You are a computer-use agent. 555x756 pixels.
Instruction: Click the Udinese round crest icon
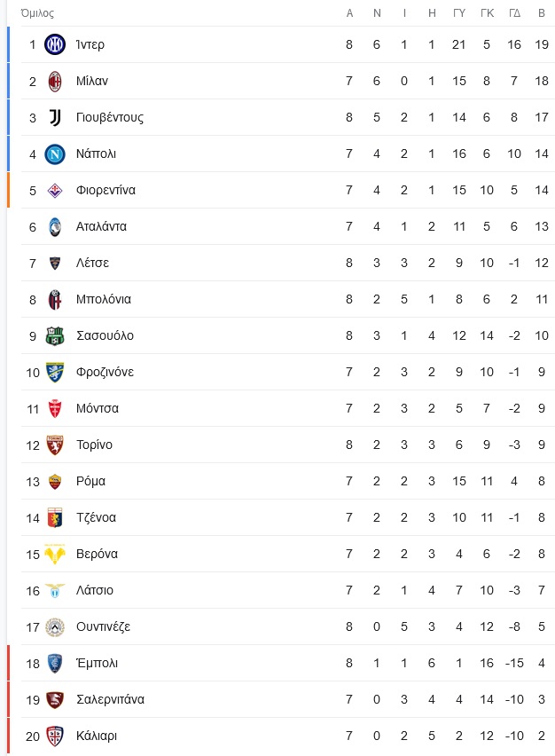(55, 626)
